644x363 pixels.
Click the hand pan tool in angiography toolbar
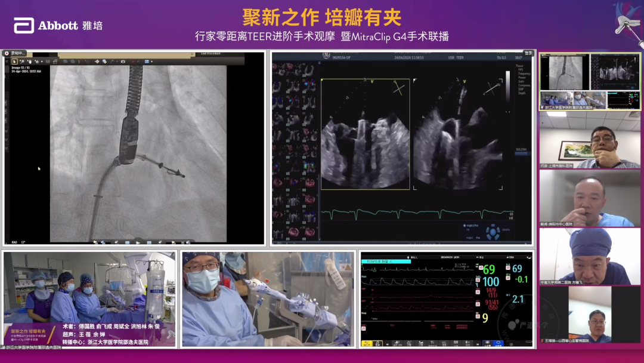tap(30, 61)
